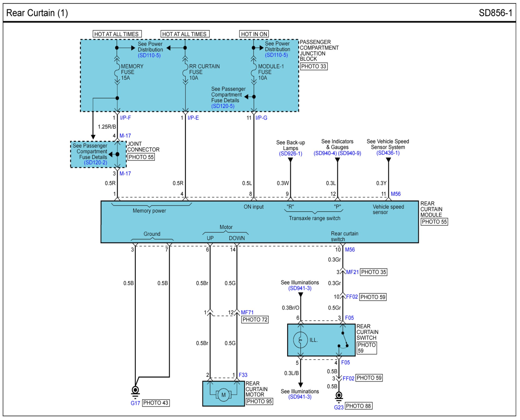Open the SD926-1 Back-up Lamps link

click(x=290, y=154)
